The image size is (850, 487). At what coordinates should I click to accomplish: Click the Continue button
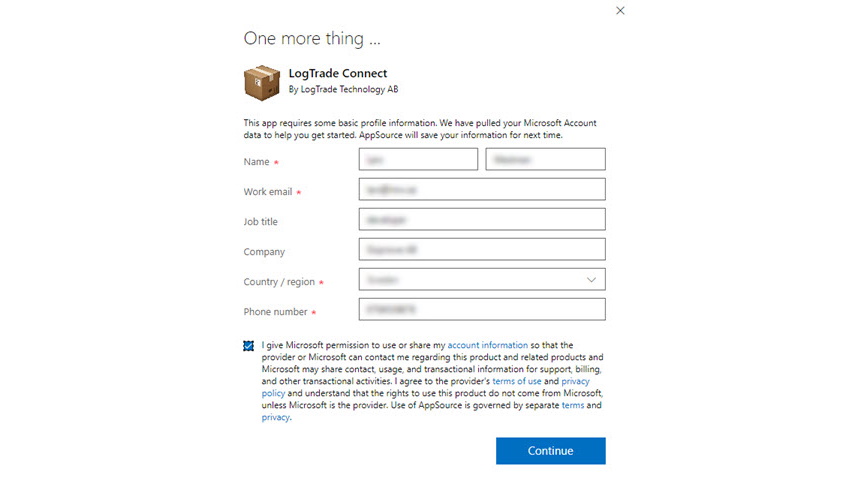point(550,451)
